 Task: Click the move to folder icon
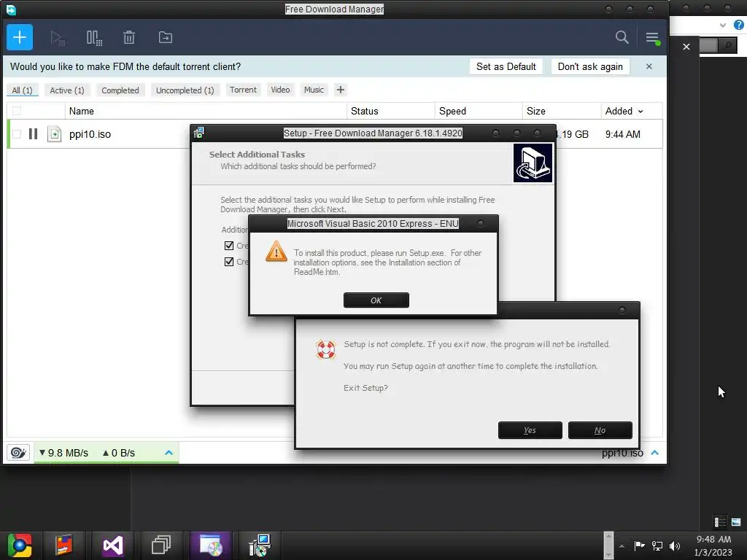click(166, 37)
